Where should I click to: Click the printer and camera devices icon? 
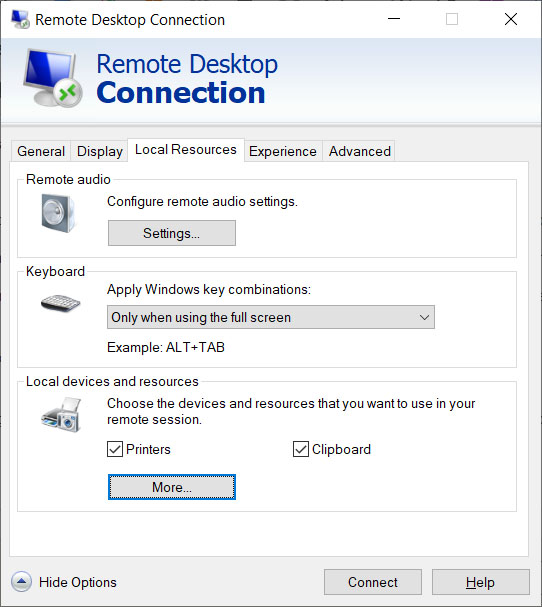click(x=61, y=414)
